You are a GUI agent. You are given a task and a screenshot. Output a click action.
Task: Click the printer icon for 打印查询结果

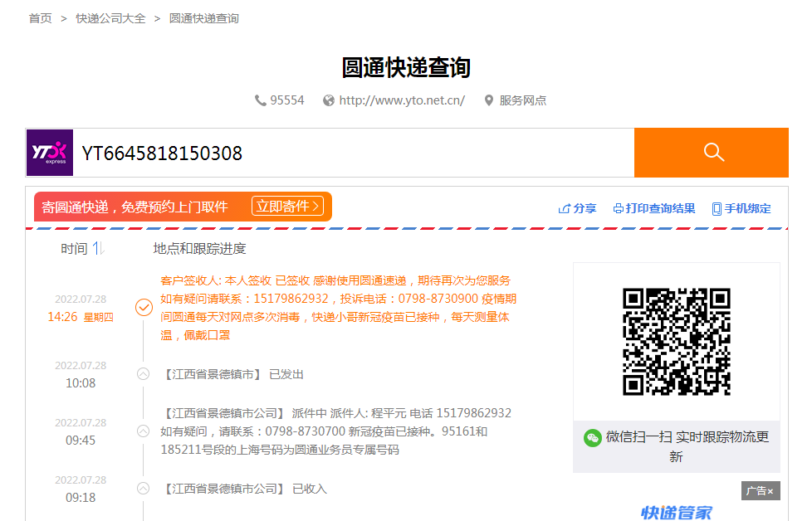pos(618,208)
